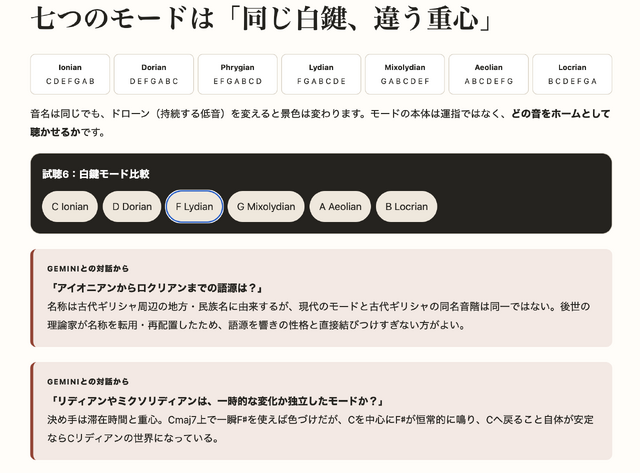Select the Aeolian ABCDEFG card
This screenshot has width=640, height=473.
489,74
